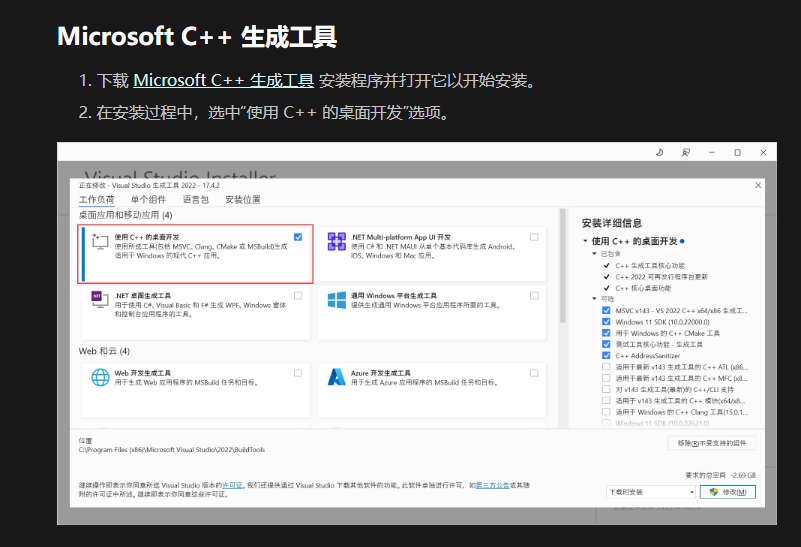Check the C++ MFC for v143 component

tap(606, 378)
